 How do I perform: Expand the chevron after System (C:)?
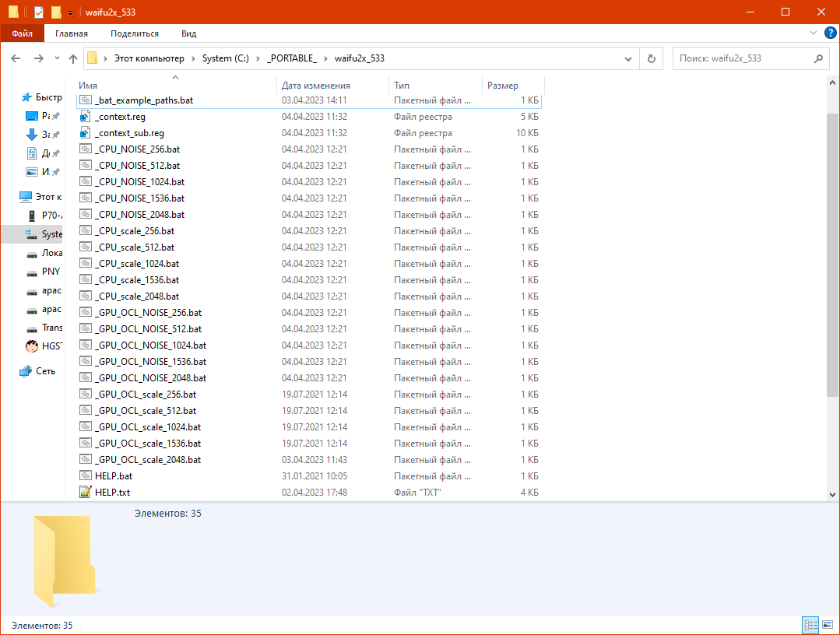click(x=258, y=58)
